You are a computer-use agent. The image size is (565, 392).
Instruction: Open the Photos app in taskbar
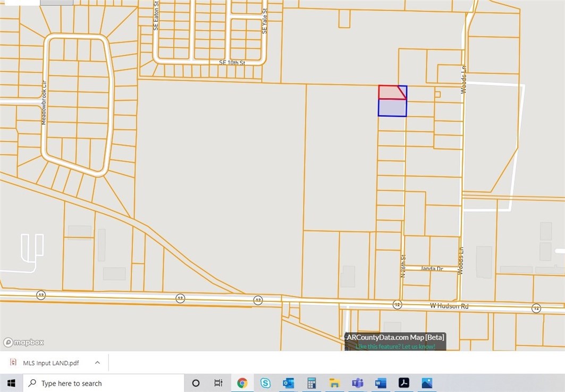tap(427, 383)
